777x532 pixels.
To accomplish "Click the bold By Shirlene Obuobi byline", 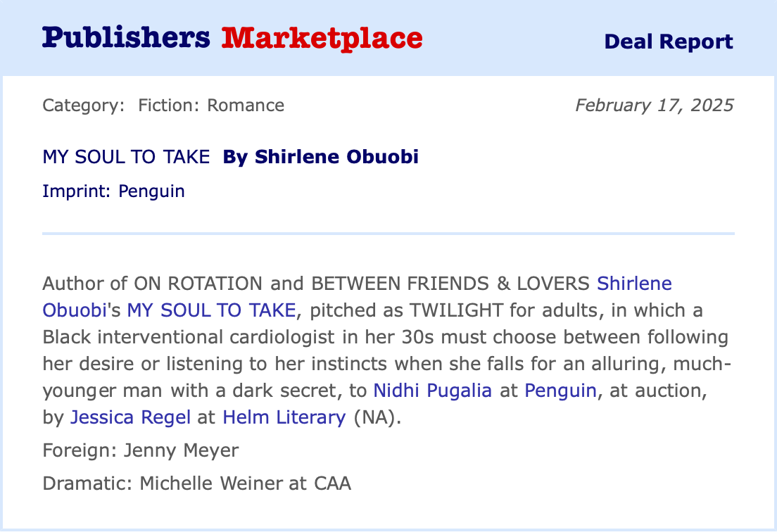I will 320,157.
